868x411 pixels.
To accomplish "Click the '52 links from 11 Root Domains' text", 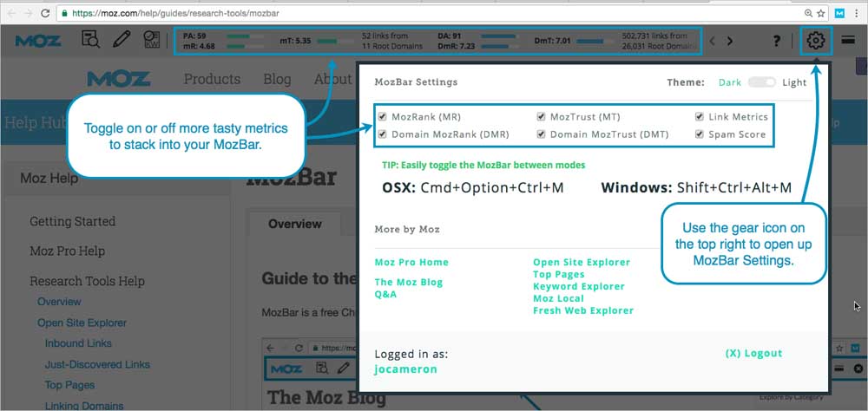I will pyautogui.click(x=392, y=41).
